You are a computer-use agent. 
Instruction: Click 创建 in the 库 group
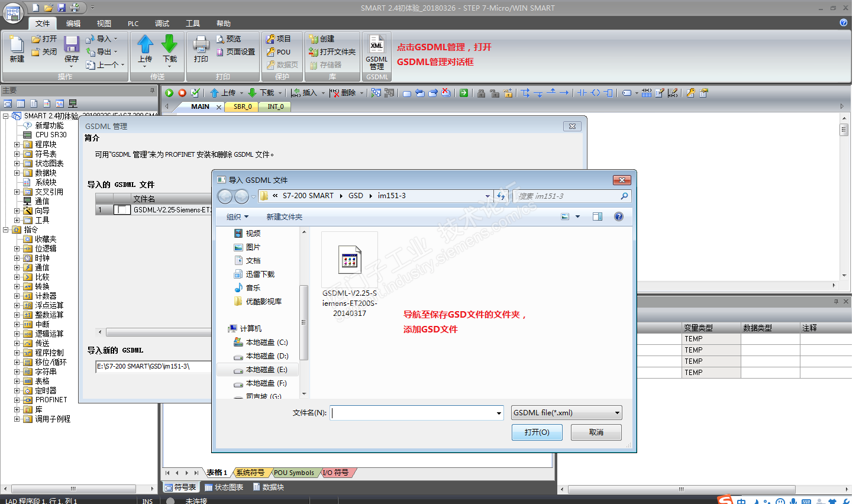tap(322, 39)
